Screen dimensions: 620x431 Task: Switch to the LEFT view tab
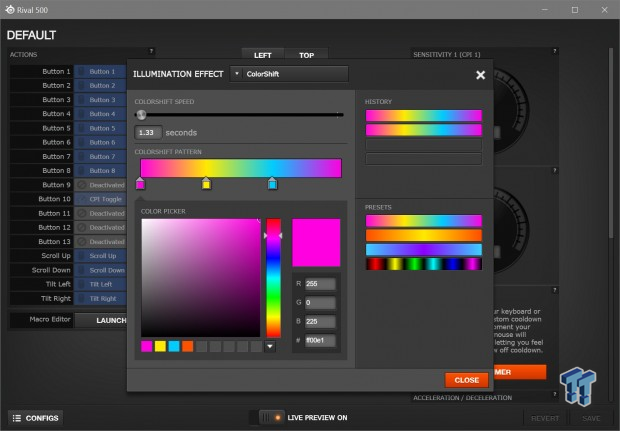(x=263, y=55)
